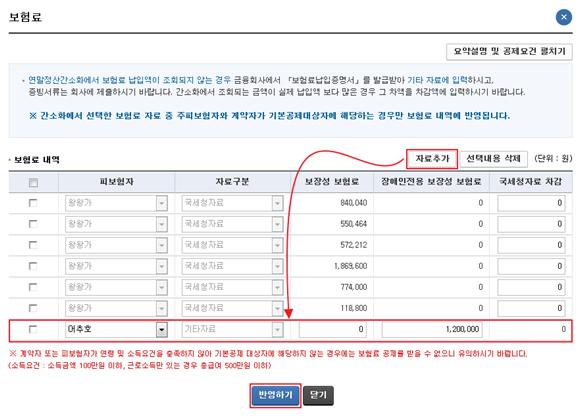Toggle the select-all checkbox in table header
The height and width of the screenshot is (418, 581).
[33, 183]
